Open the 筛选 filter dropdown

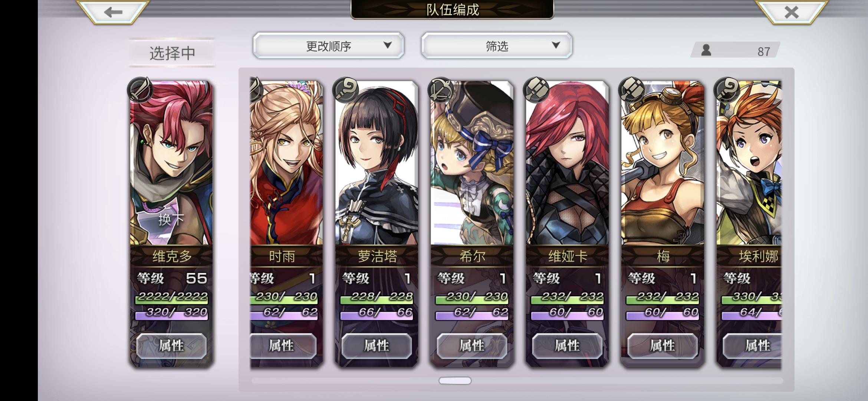pyautogui.click(x=497, y=45)
